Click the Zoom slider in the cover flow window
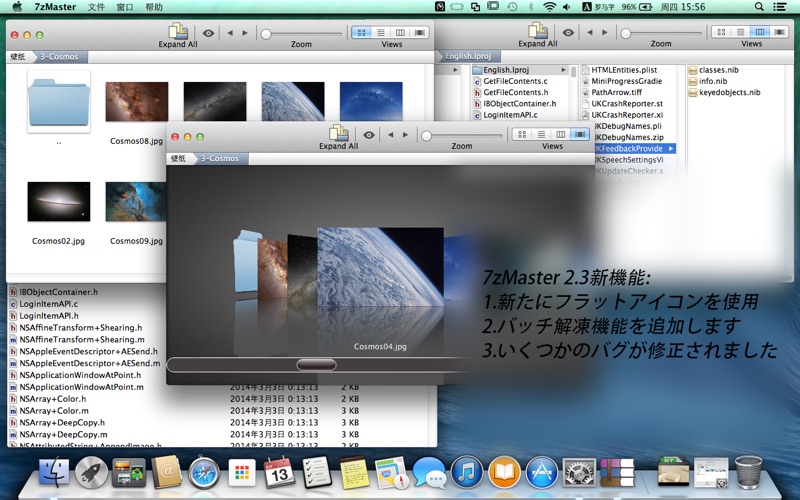This screenshot has width=800, height=500. [x=462, y=136]
